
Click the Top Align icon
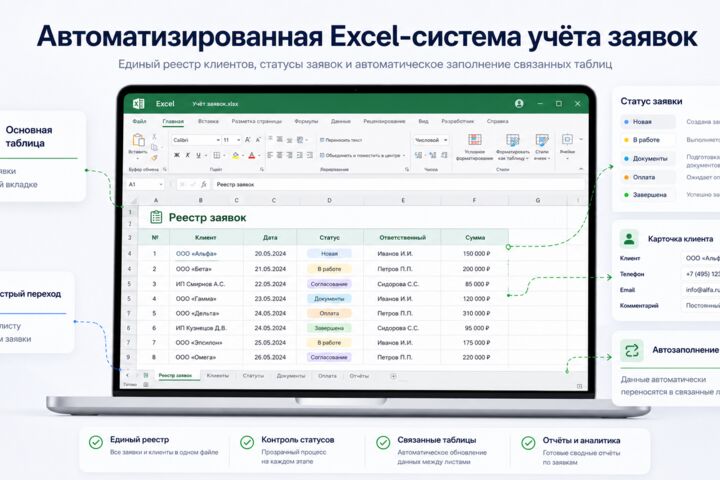[x=270, y=139]
